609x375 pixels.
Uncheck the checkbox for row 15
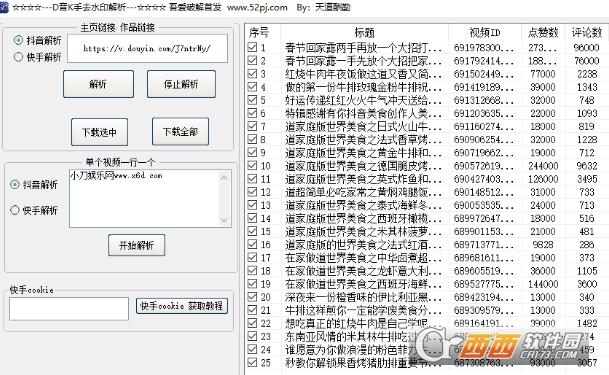click(252, 231)
